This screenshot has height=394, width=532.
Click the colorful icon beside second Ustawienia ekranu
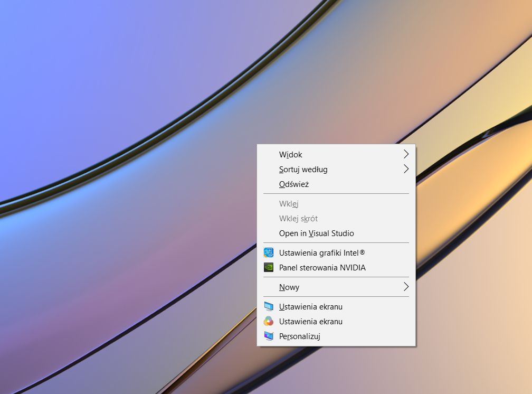(269, 321)
